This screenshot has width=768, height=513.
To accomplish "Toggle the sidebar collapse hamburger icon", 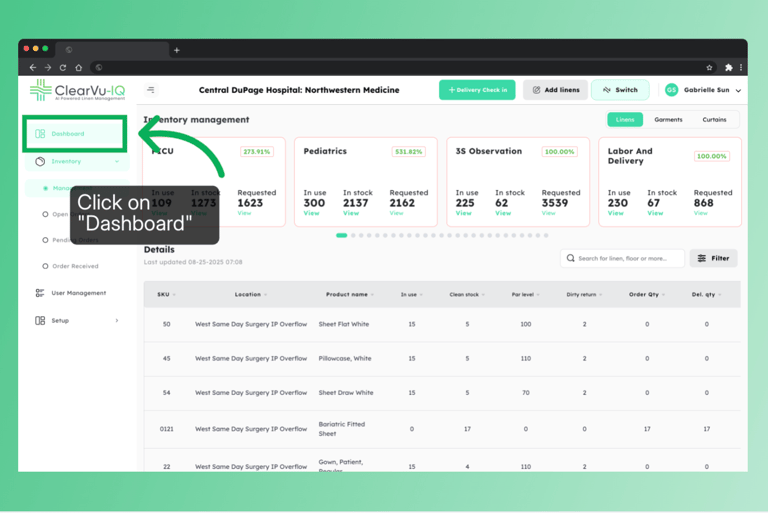I will pyautogui.click(x=151, y=90).
